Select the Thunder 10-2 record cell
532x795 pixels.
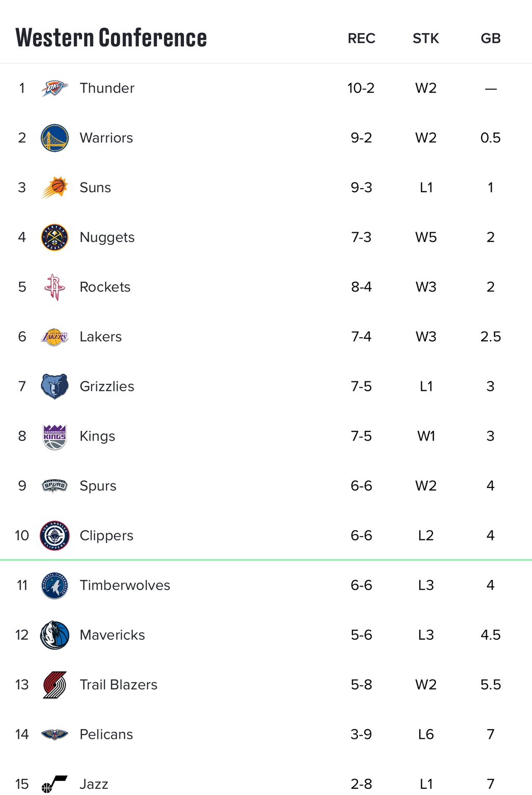[361, 88]
